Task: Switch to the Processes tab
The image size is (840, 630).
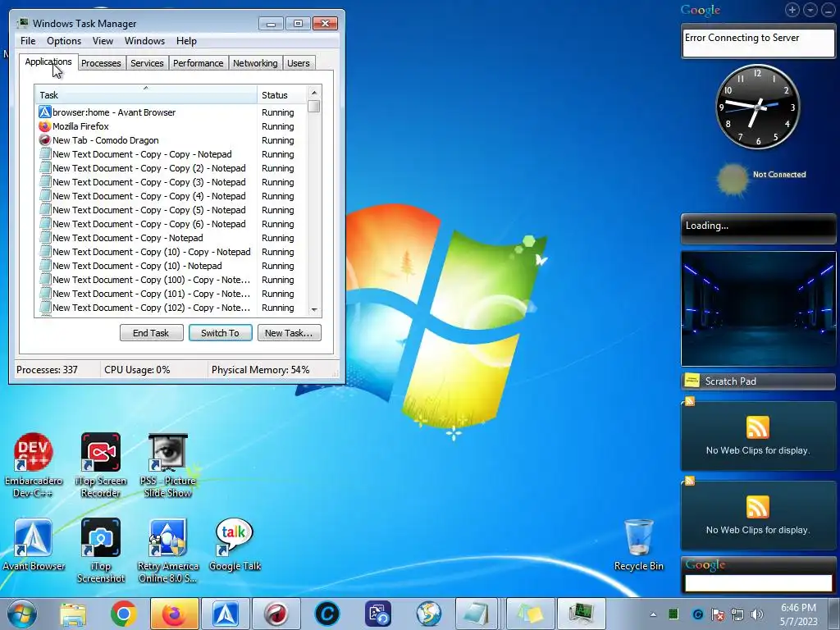Action: [x=101, y=63]
